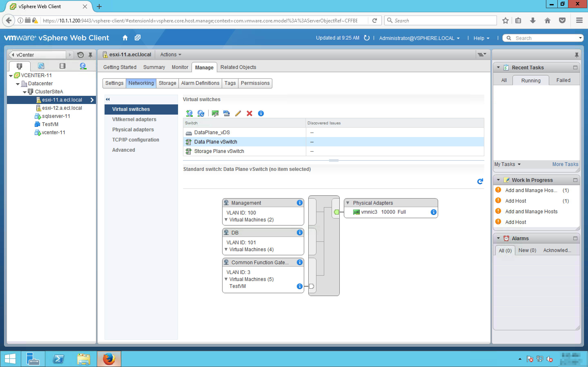This screenshot has width=588, height=367.
Task: Click the Migrate networking to vDS icon
Action: [x=226, y=113]
